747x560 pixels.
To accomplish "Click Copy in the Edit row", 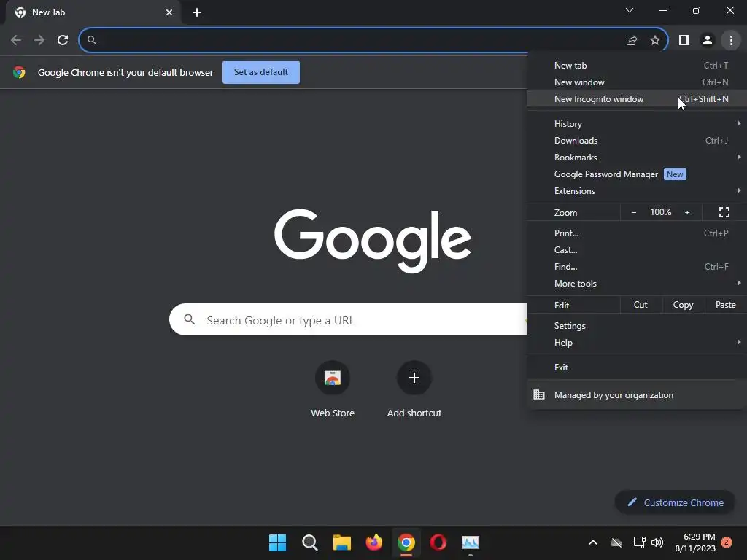I will coord(683,305).
